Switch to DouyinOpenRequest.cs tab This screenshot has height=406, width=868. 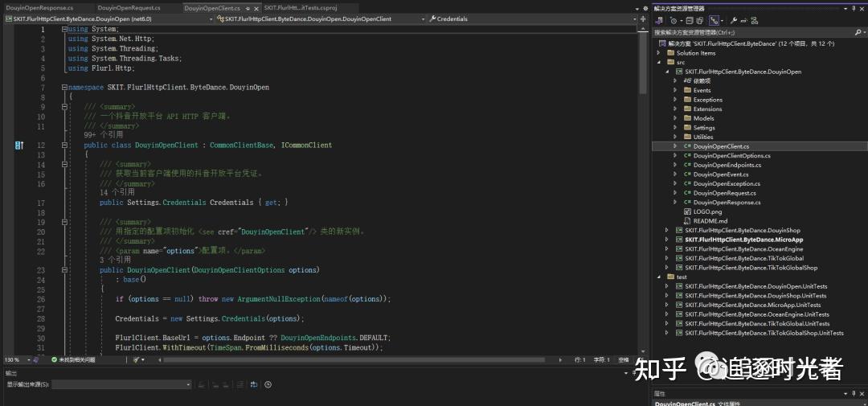(x=129, y=8)
